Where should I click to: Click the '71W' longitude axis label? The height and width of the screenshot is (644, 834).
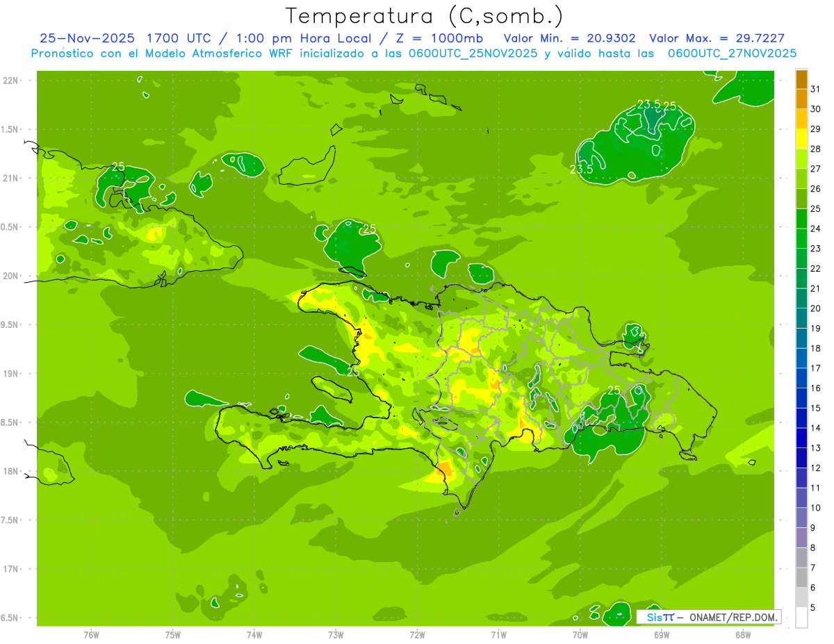(x=498, y=634)
